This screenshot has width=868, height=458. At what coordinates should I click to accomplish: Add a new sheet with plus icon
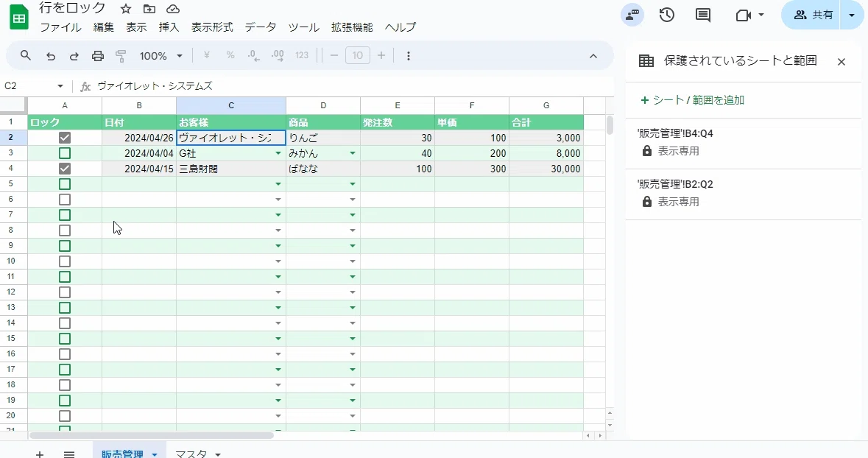pos(39,454)
